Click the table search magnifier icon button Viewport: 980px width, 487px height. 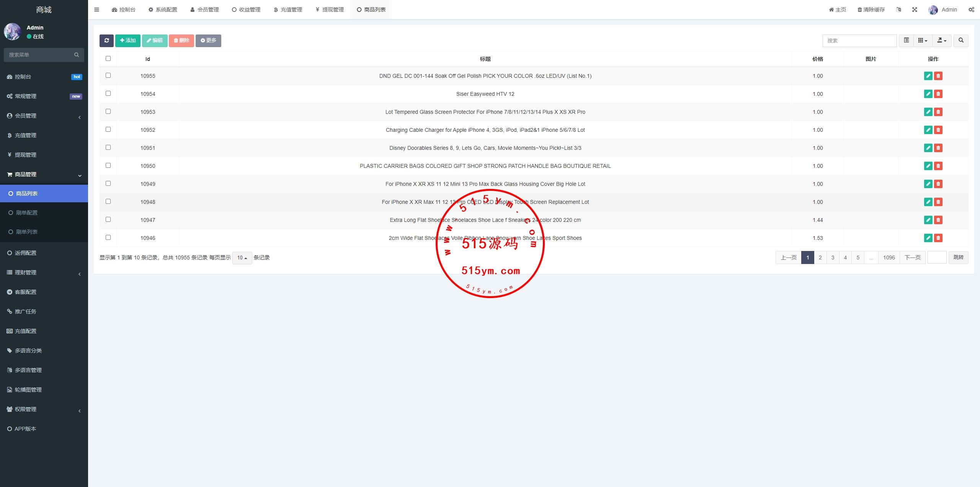point(961,41)
